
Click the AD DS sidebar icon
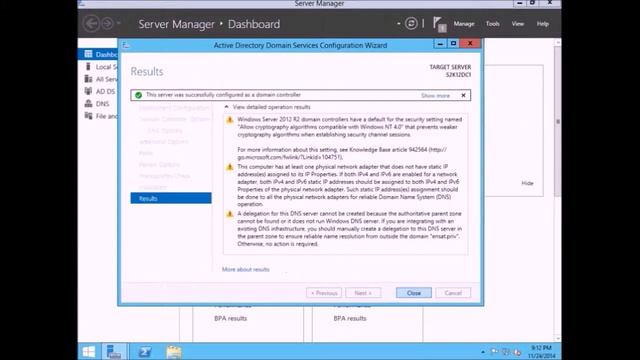tap(88, 91)
